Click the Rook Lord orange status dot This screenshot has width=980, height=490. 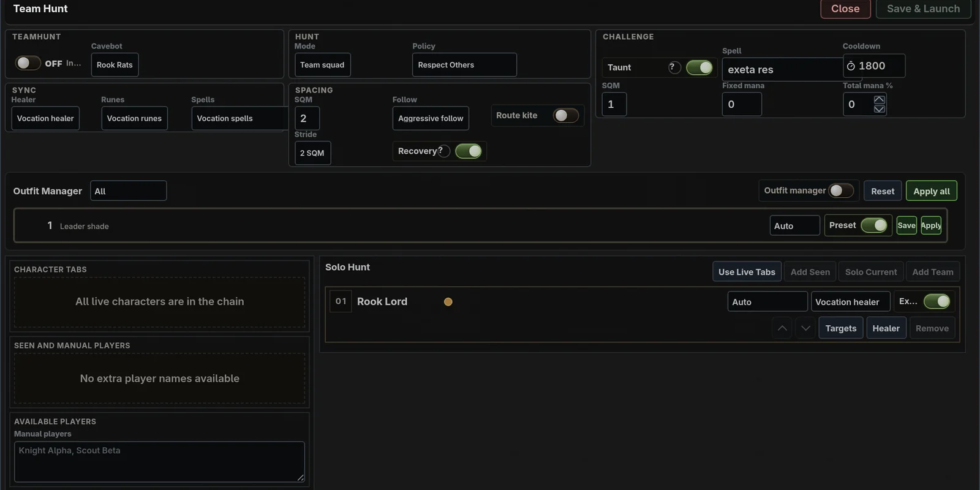coord(448,302)
